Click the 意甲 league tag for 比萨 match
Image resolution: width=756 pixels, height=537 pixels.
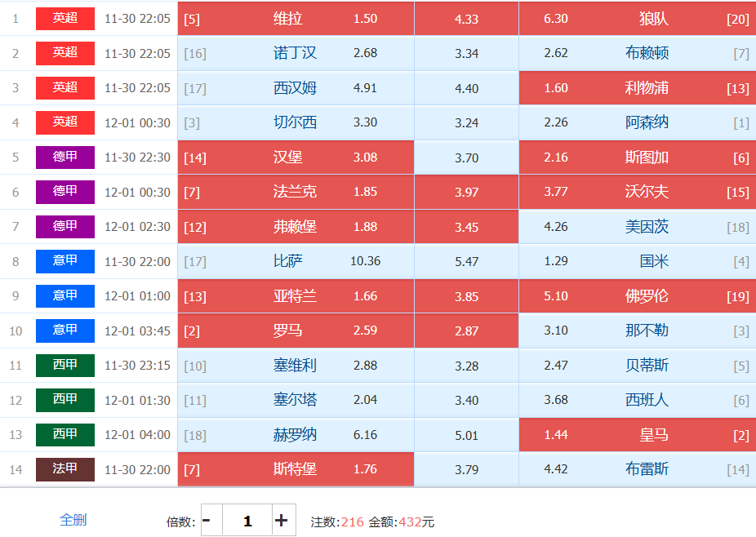point(65,261)
